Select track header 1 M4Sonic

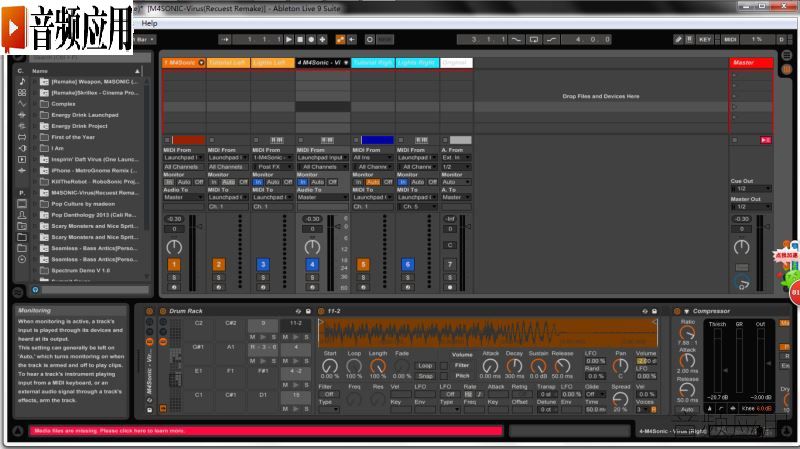click(x=184, y=62)
